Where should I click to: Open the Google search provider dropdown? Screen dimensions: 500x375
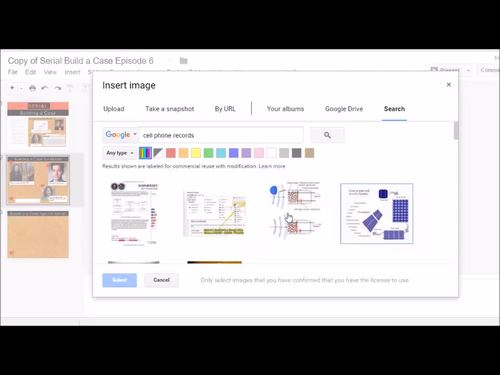[121, 135]
